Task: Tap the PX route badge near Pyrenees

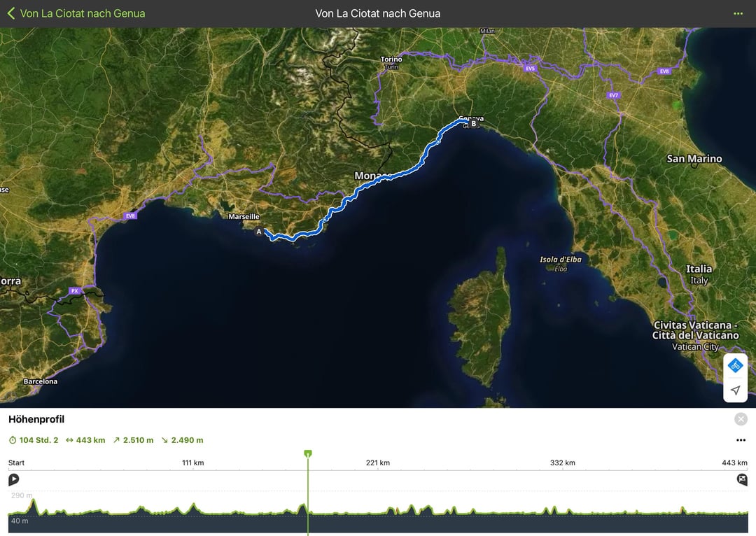Action: click(x=74, y=290)
